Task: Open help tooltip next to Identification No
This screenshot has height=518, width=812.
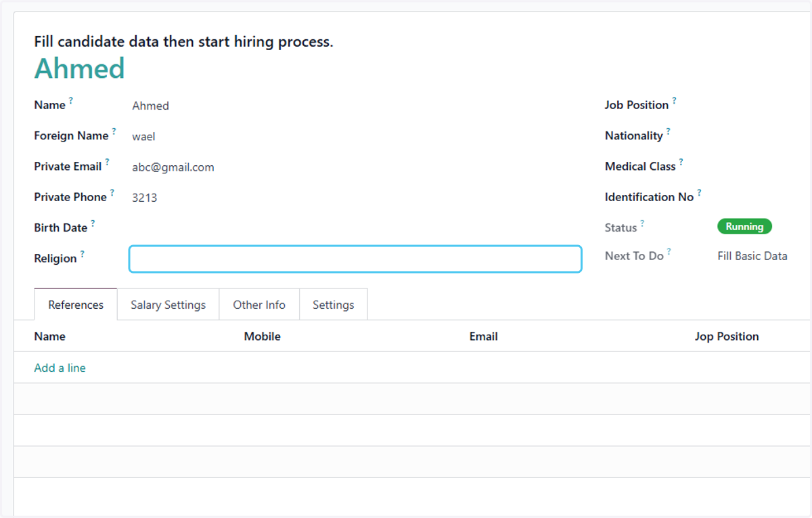Action: click(699, 193)
